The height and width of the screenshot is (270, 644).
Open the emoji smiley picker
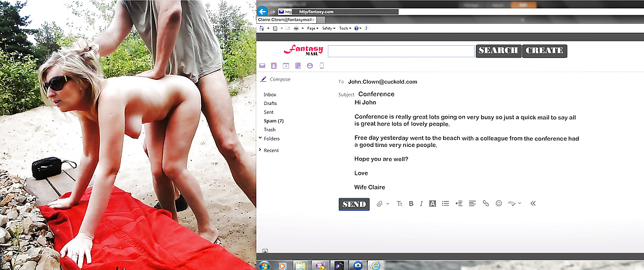[x=498, y=203]
